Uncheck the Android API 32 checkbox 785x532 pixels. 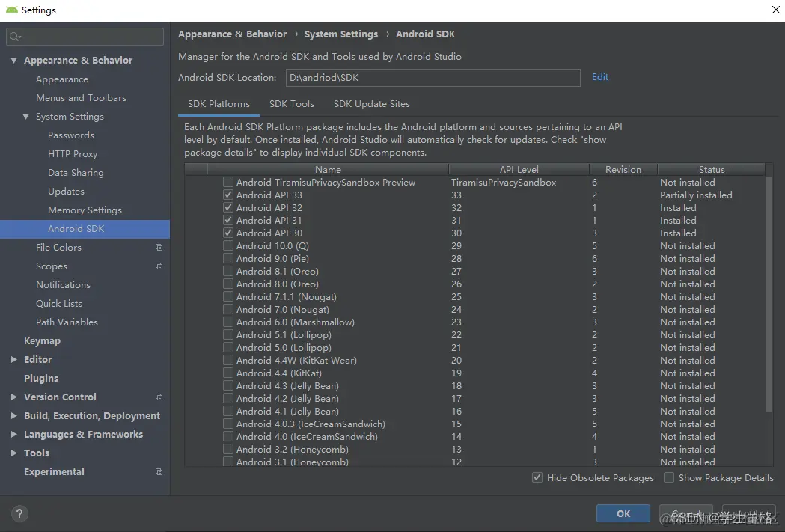pyautogui.click(x=227, y=207)
